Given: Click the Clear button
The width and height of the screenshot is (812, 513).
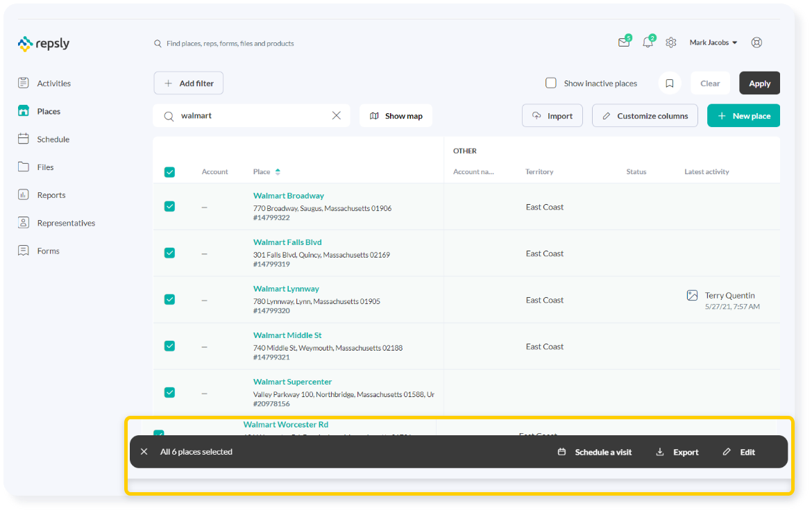Looking at the screenshot, I should 710,83.
